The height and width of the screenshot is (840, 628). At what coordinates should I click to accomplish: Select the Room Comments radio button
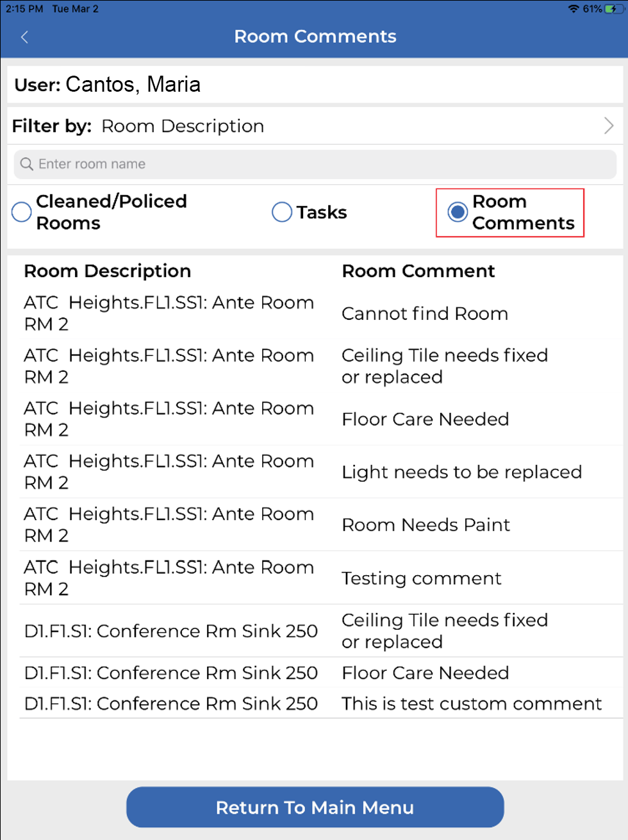[458, 212]
